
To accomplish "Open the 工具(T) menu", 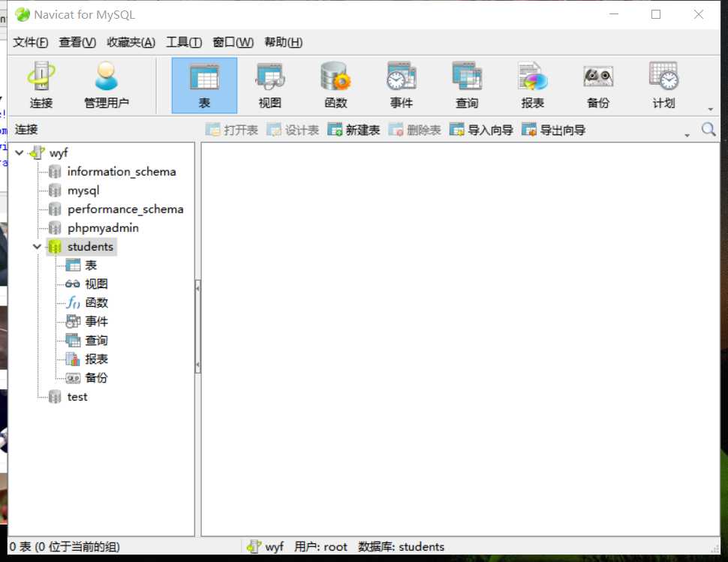I will click(x=184, y=42).
